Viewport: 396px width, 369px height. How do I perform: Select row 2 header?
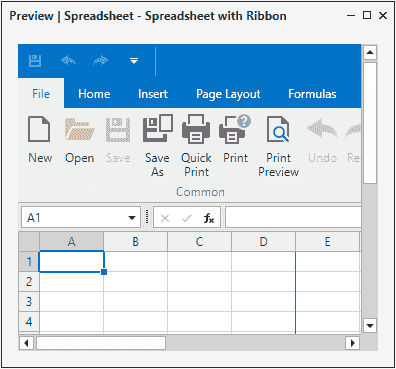tap(29, 282)
